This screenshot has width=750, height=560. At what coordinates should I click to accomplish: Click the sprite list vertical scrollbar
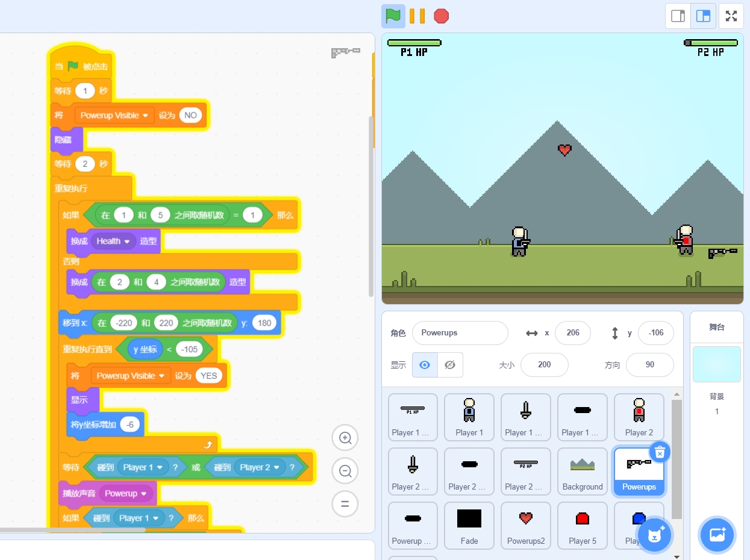click(677, 459)
